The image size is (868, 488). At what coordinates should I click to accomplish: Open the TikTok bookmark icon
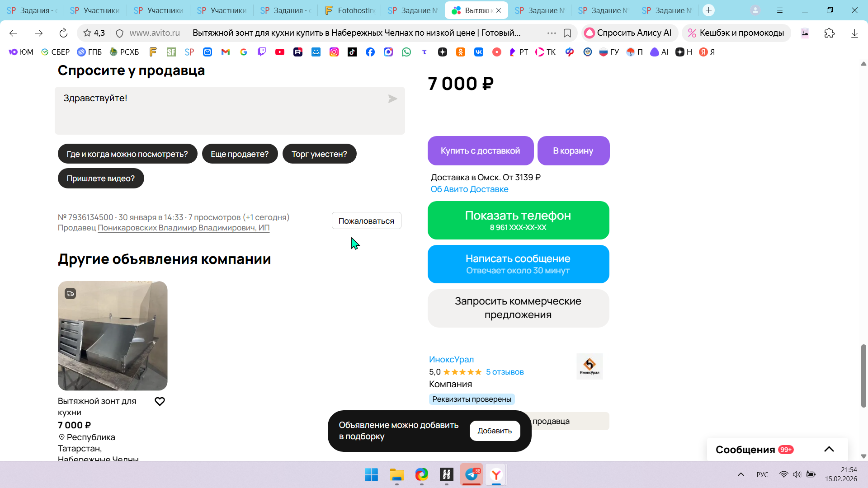pos(352,52)
